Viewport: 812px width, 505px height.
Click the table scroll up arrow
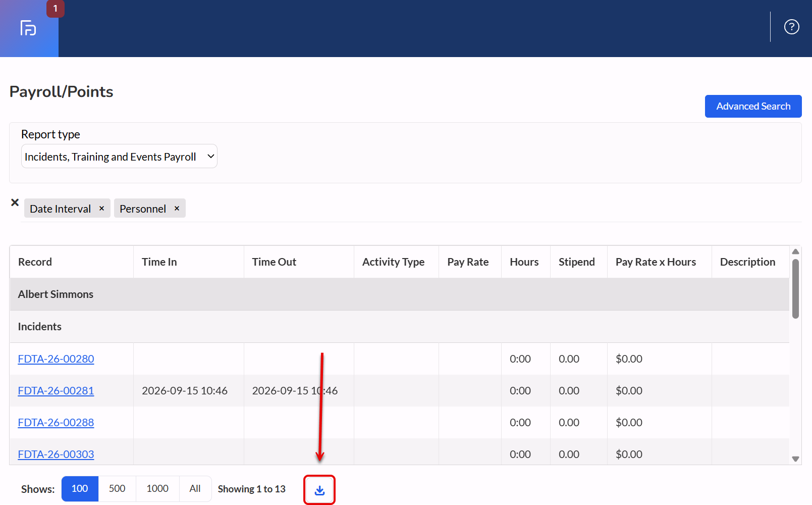point(795,251)
